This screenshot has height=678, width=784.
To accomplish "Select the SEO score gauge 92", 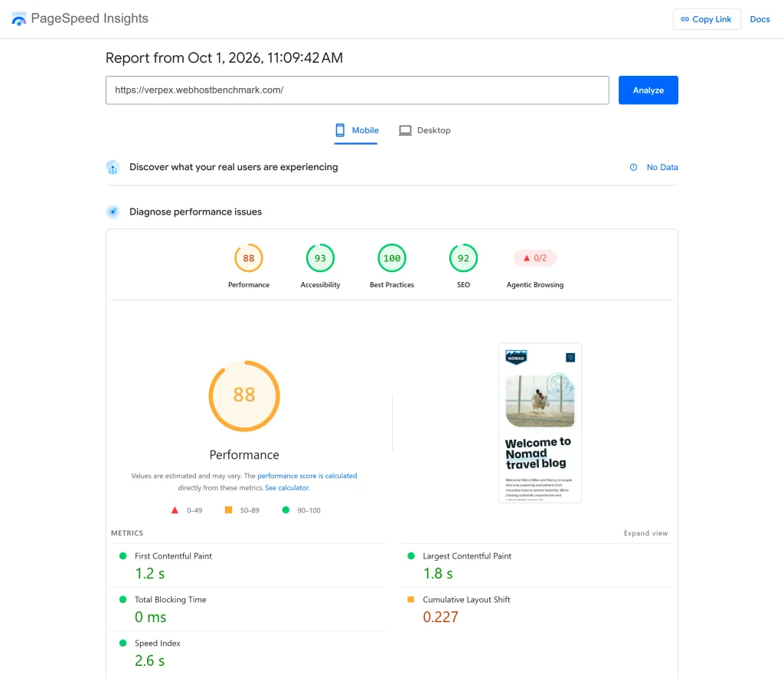I will coord(463,258).
